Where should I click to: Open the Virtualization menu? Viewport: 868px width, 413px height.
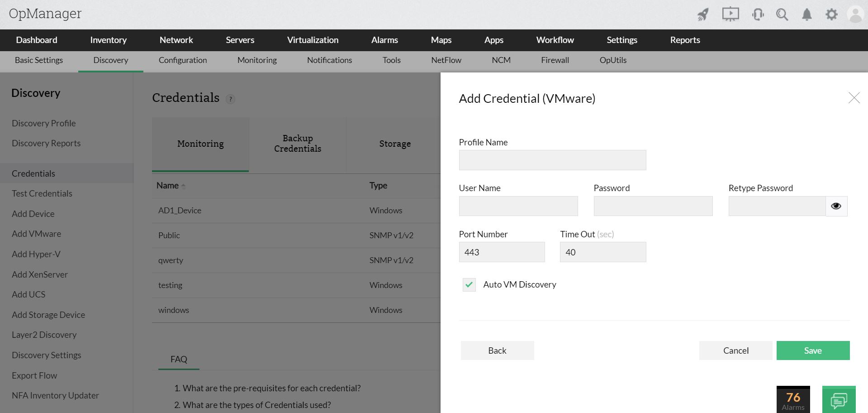tap(313, 40)
